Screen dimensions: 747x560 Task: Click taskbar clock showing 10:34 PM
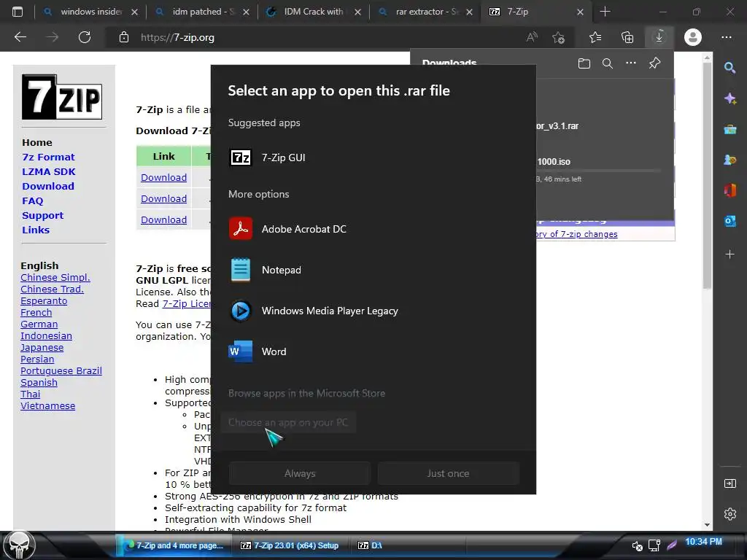(703, 542)
